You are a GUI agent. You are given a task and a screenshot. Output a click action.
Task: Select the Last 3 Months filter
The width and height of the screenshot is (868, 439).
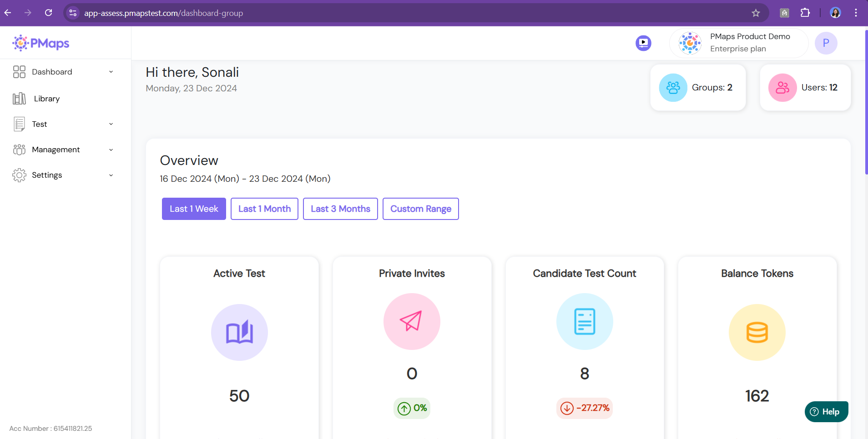340,209
